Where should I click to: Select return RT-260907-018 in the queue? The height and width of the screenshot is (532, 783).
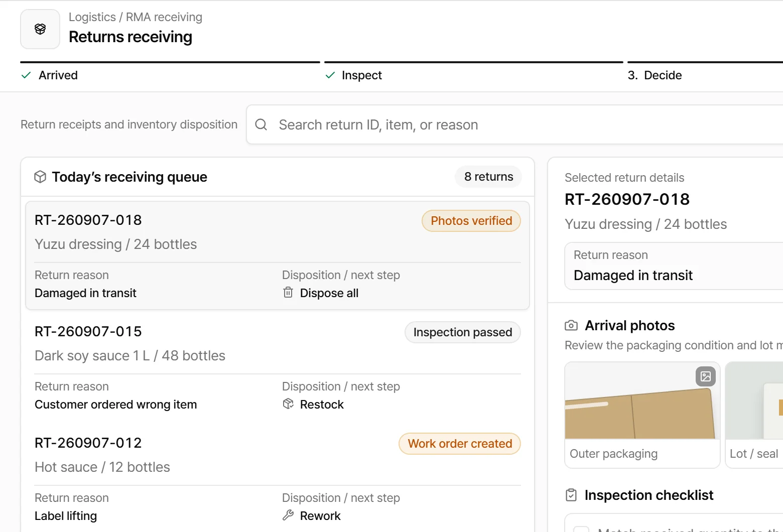[278, 255]
